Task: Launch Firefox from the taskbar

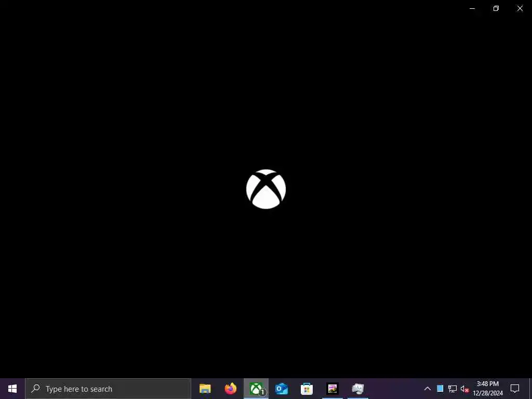Action: pyautogui.click(x=230, y=389)
